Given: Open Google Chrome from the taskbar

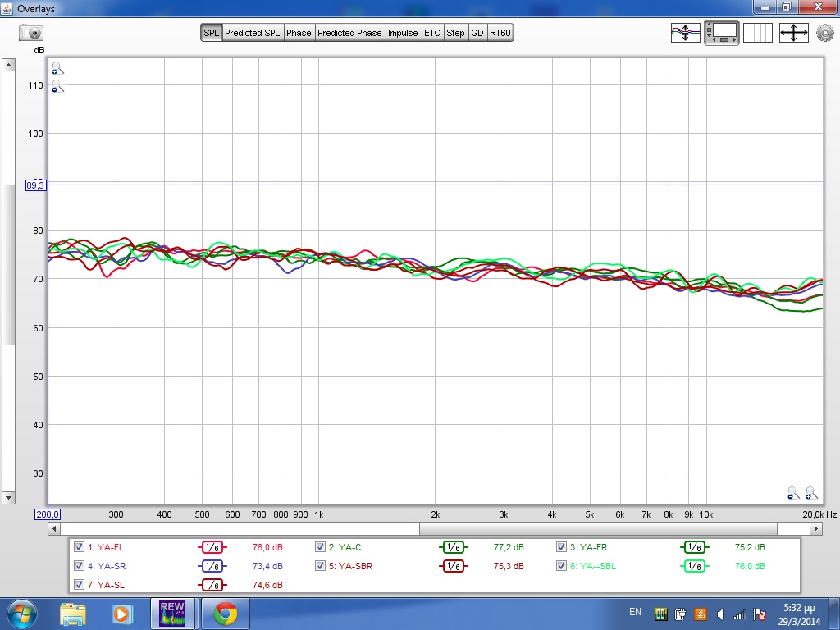Looking at the screenshot, I should tap(225, 614).
